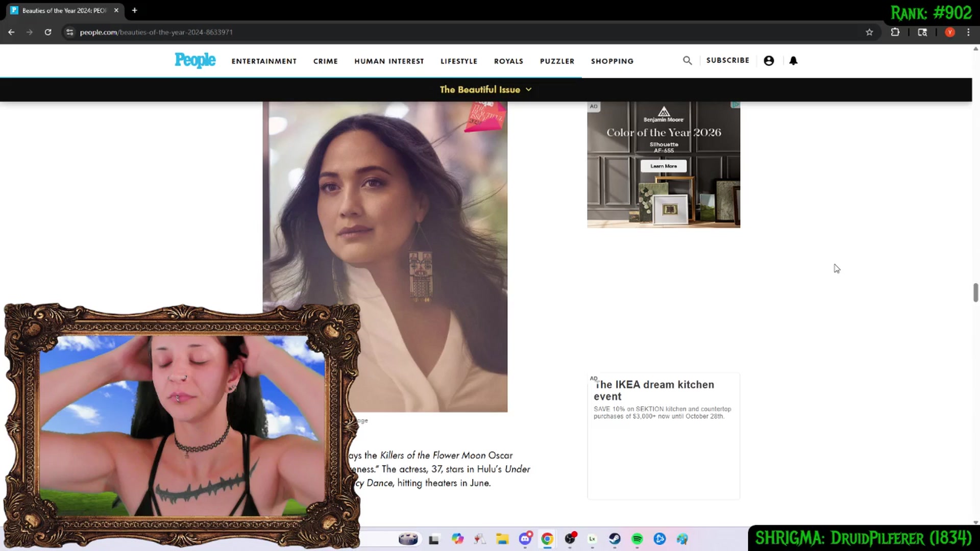Open Spotify from the taskbar
980x551 pixels.
pyautogui.click(x=637, y=539)
